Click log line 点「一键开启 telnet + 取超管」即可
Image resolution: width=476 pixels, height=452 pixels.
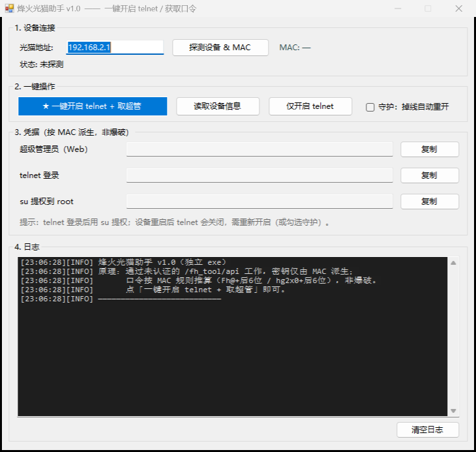(153, 290)
